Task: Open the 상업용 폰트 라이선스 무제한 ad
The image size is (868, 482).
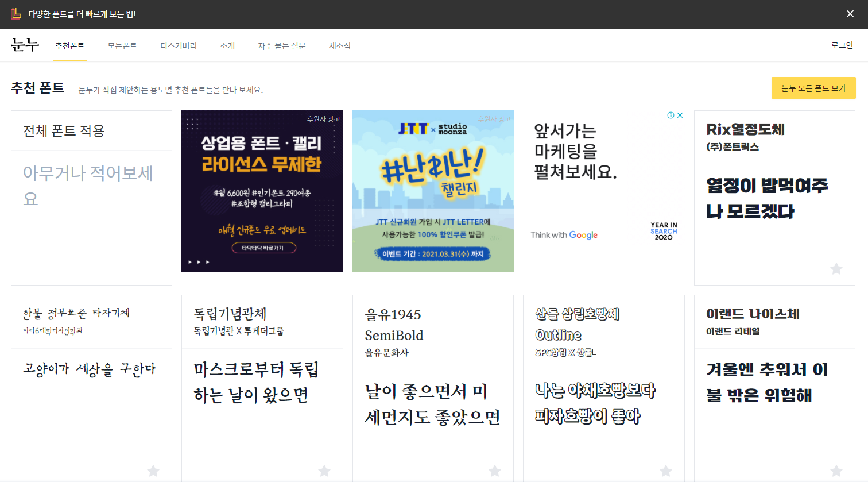Action: tap(262, 191)
